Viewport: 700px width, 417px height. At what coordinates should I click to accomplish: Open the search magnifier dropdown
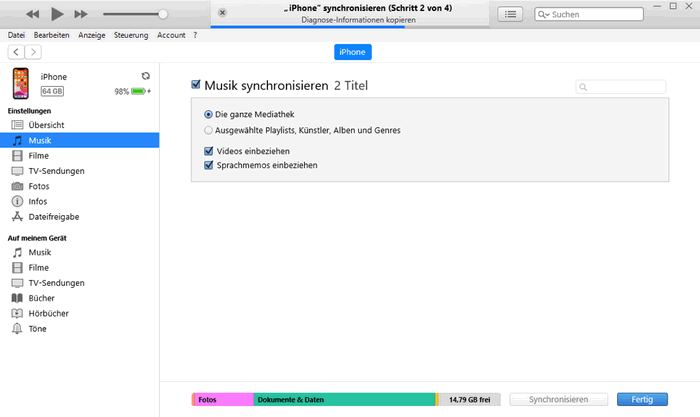543,14
